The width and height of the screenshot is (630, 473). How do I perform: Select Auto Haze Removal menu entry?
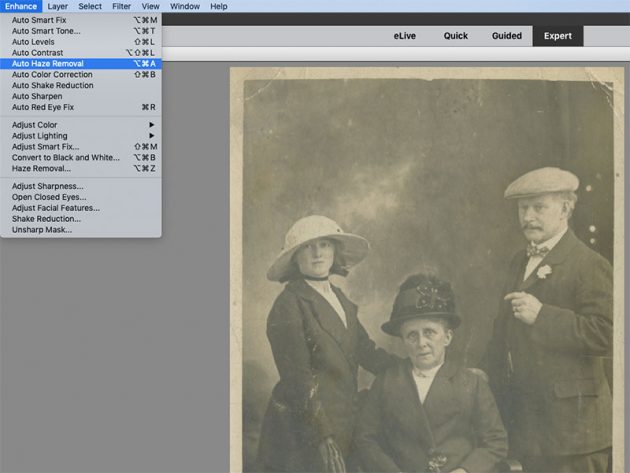click(81, 63)
